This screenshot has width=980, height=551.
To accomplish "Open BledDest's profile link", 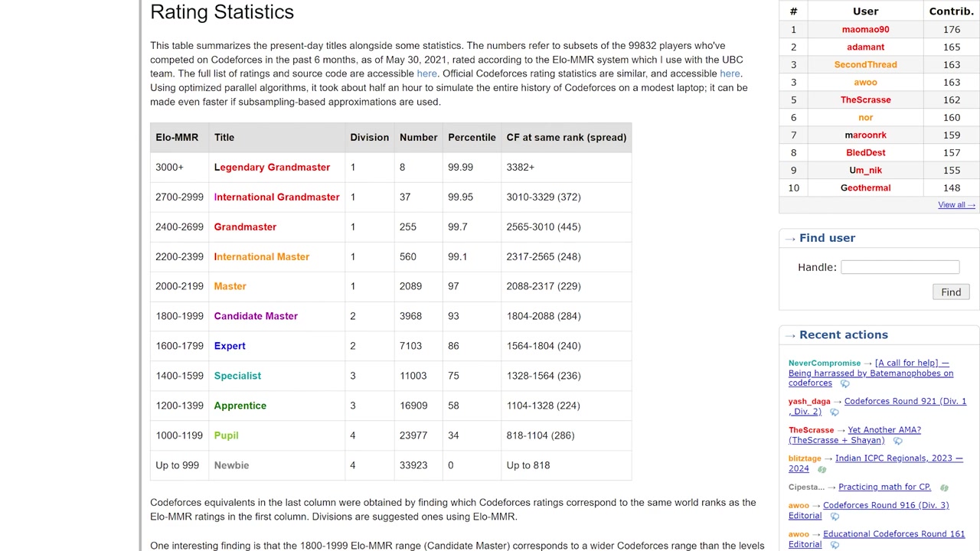I will (865, 152).
